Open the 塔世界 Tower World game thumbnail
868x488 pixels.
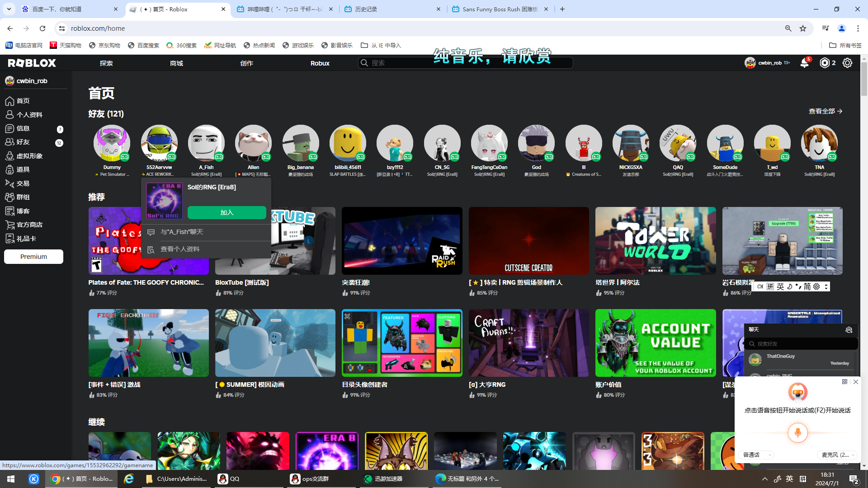point(656,241)
